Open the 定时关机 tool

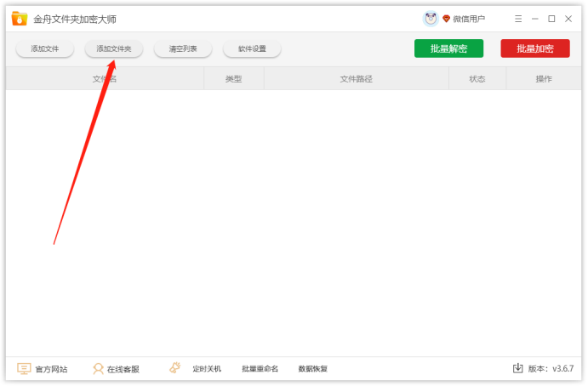tap(207, 369)
